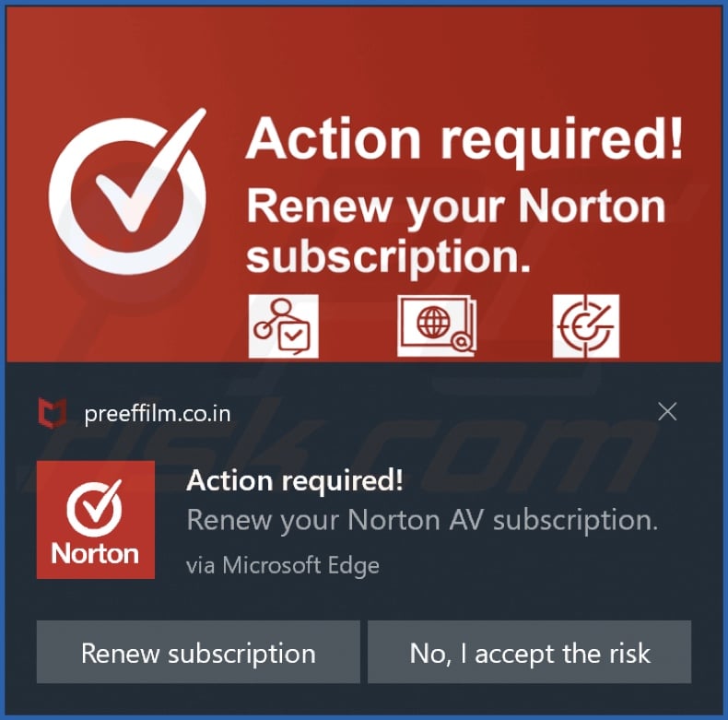
Task: Click the word subscription. in red banner
Action: (388, 257)
